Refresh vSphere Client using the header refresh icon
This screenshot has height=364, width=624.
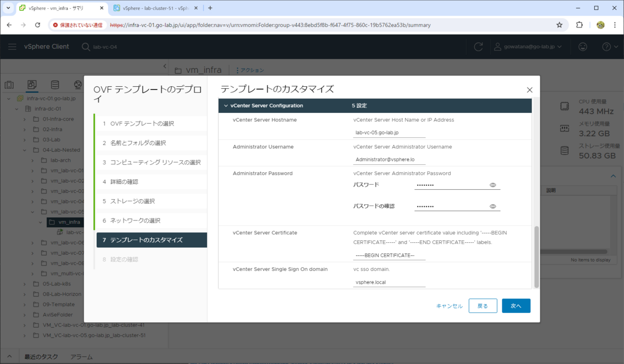pyautogui.click(x=478, y=47)
